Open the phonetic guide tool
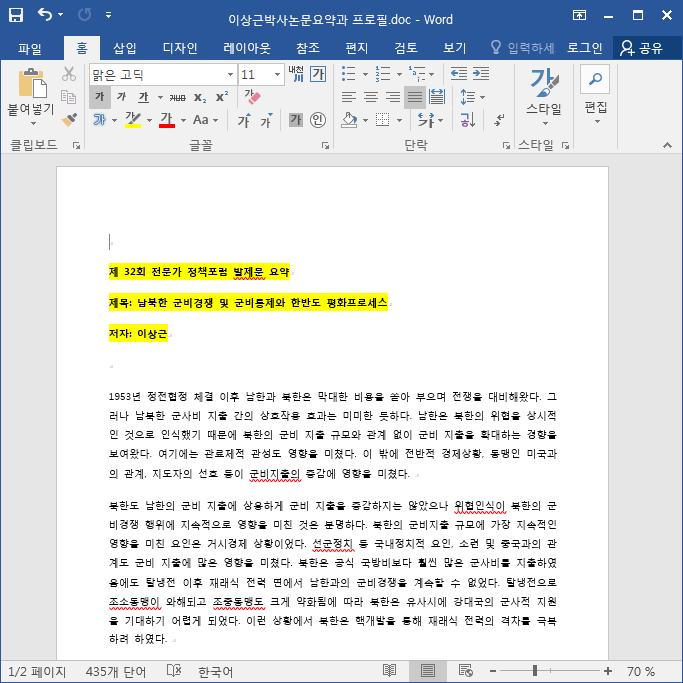Viewport: 683px width, 683px height. click(x=295, y=74)
